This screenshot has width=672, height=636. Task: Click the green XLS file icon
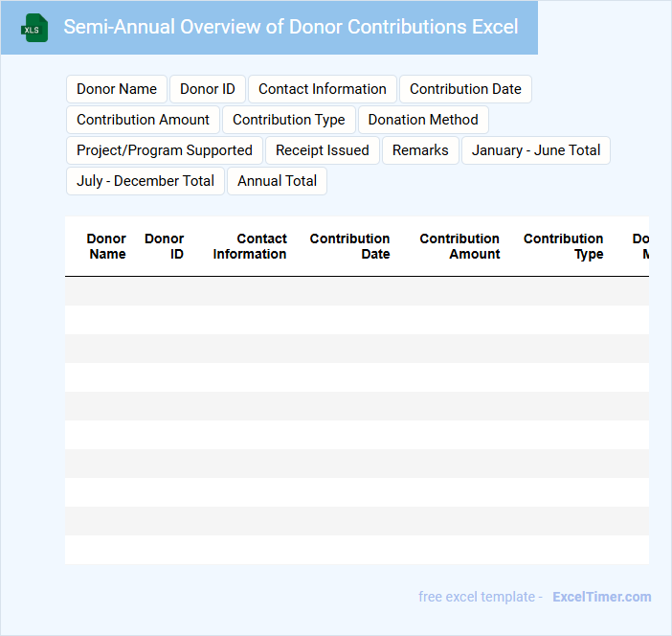pos(34,28)
